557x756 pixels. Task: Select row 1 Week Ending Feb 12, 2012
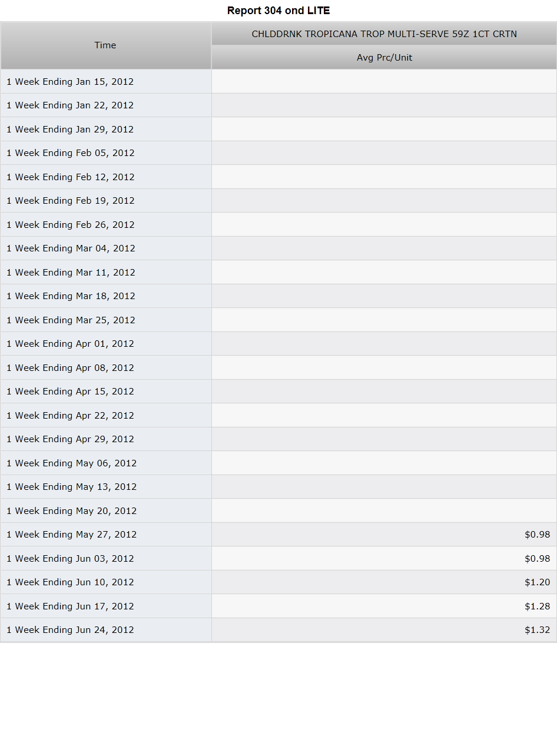click(278, 177)
